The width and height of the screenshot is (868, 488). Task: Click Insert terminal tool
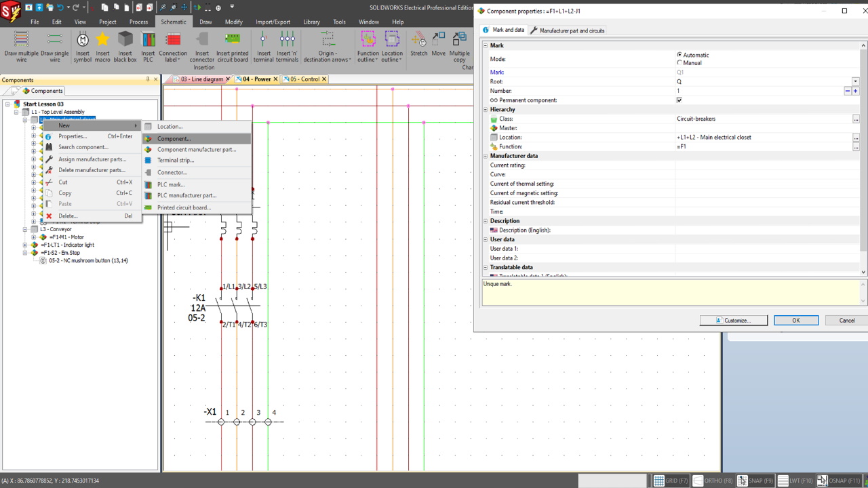click(x=264, y=47)
